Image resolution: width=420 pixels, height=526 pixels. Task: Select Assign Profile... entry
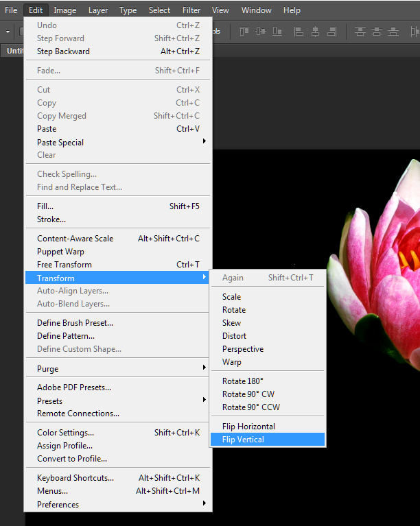tap(118, 446)
